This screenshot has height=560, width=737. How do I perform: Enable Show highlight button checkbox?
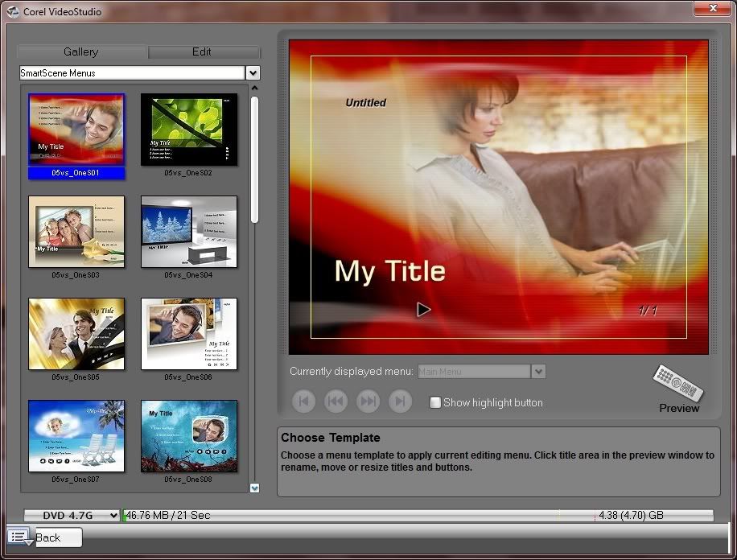tap(435, 402)
